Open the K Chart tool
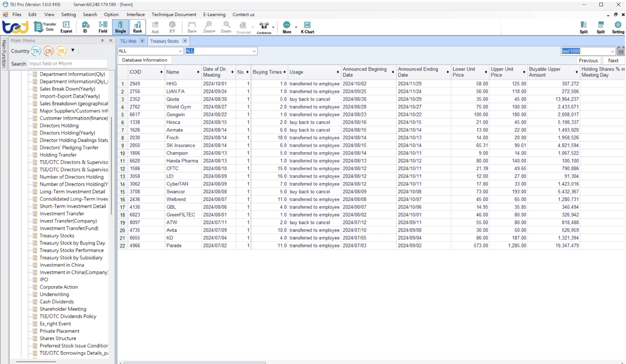Image resolution: width=626 pixels, height=364 pixels. click(x=307, y=27)
